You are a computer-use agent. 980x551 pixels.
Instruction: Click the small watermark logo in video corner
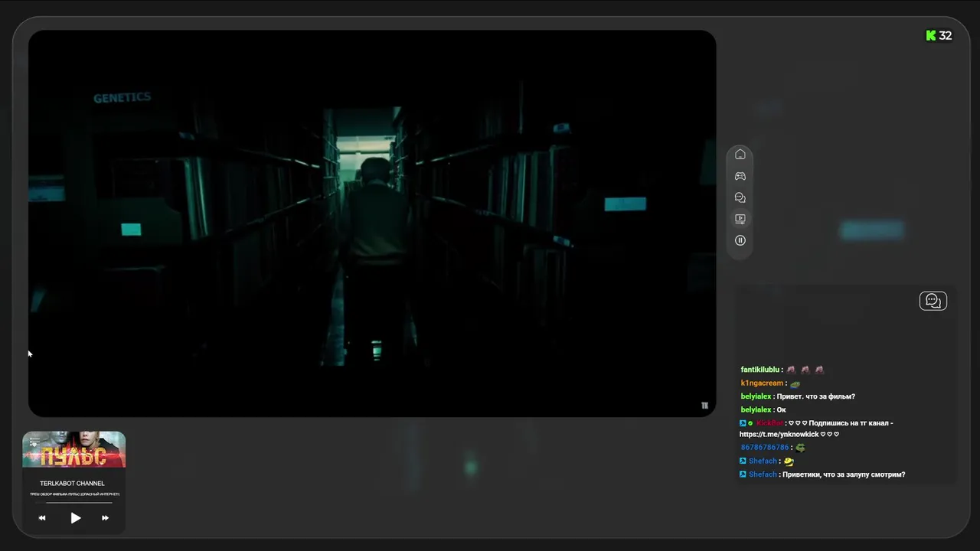(x=704, y=406)
